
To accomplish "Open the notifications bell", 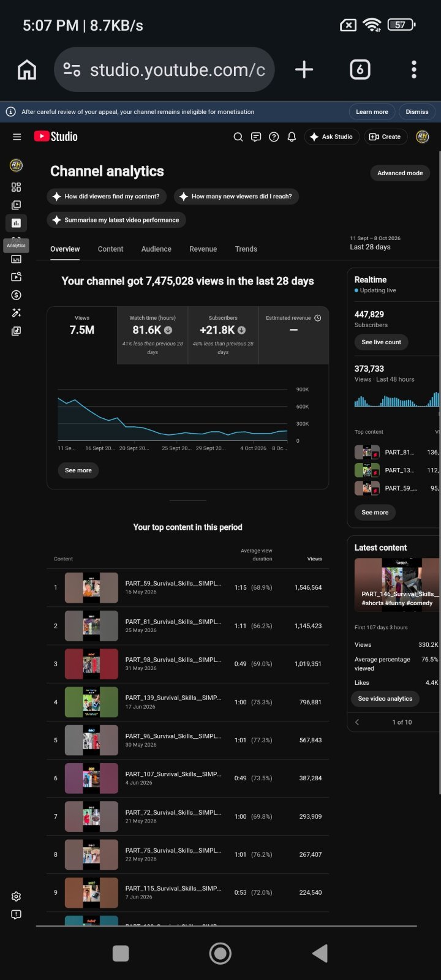I will coord(292,137).
